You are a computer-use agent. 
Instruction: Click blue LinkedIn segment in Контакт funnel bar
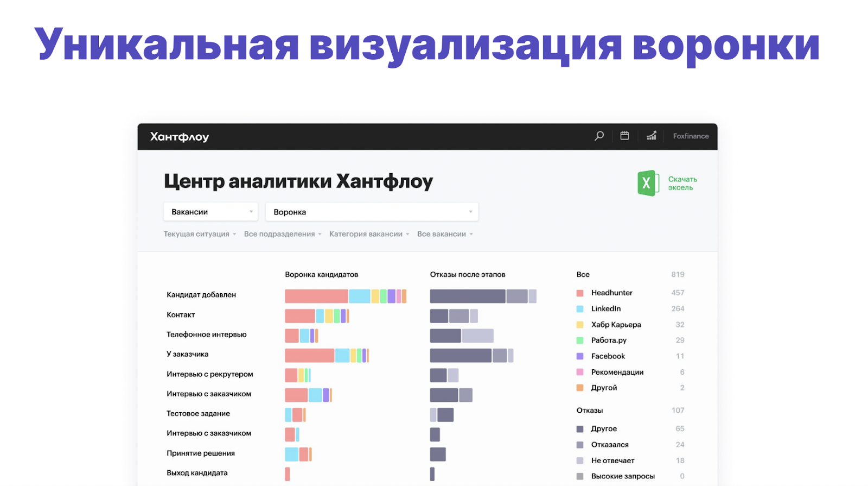320,316
